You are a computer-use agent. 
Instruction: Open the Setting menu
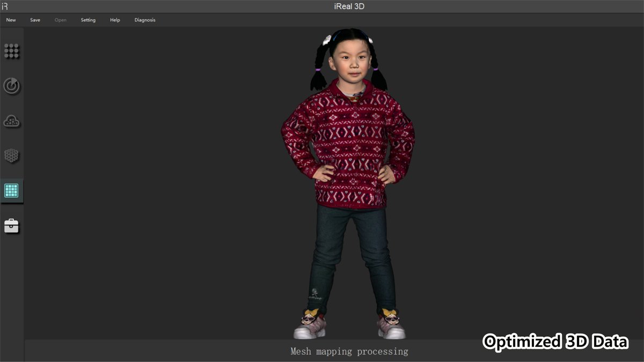tap(88, 20)
